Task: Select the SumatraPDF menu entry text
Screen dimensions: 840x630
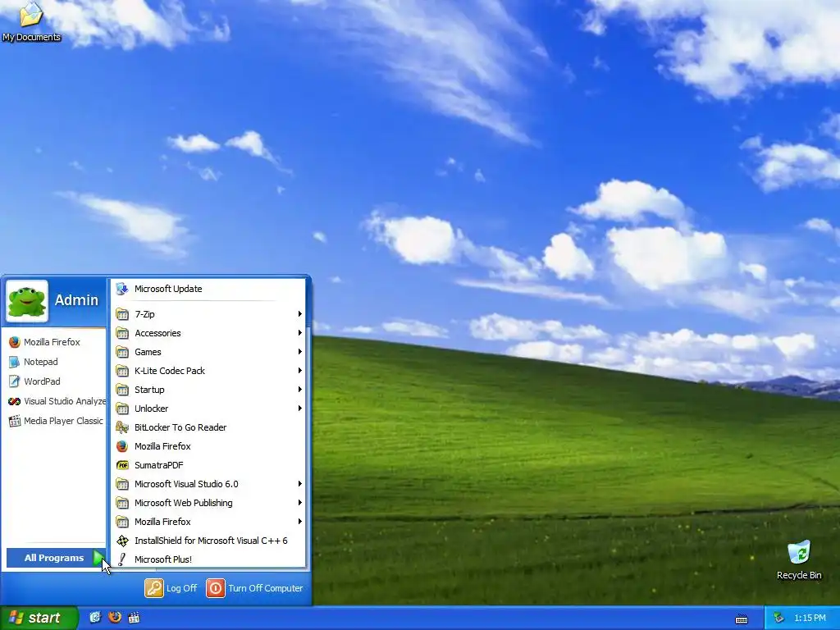Action: [158, 465]
